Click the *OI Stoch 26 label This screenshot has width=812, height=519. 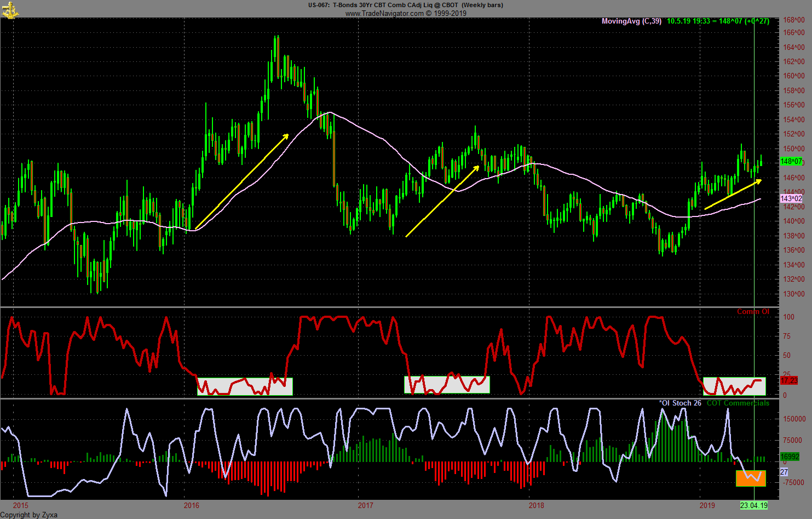coord(680,403)
